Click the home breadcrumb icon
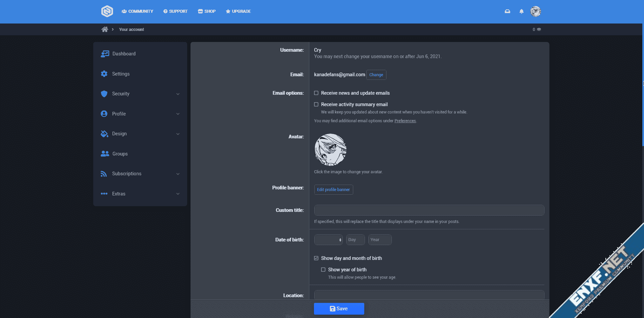The image size is (644, 318). click(x=105, y=30)
